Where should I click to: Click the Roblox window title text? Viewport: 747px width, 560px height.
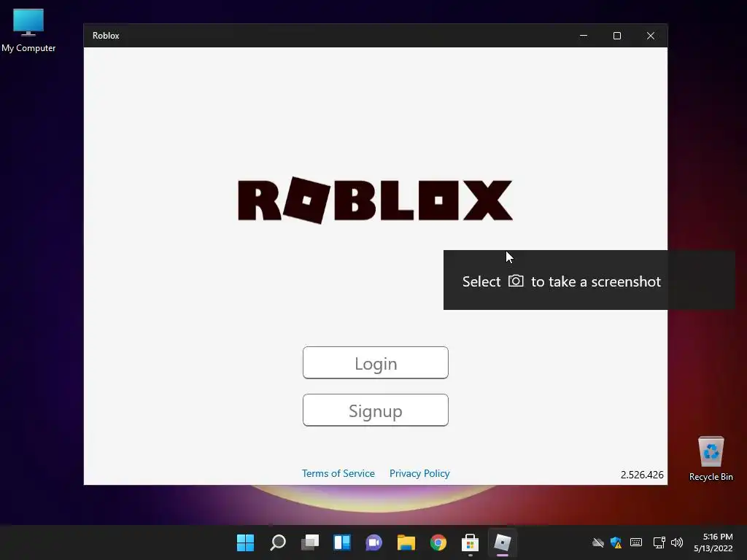106,36
